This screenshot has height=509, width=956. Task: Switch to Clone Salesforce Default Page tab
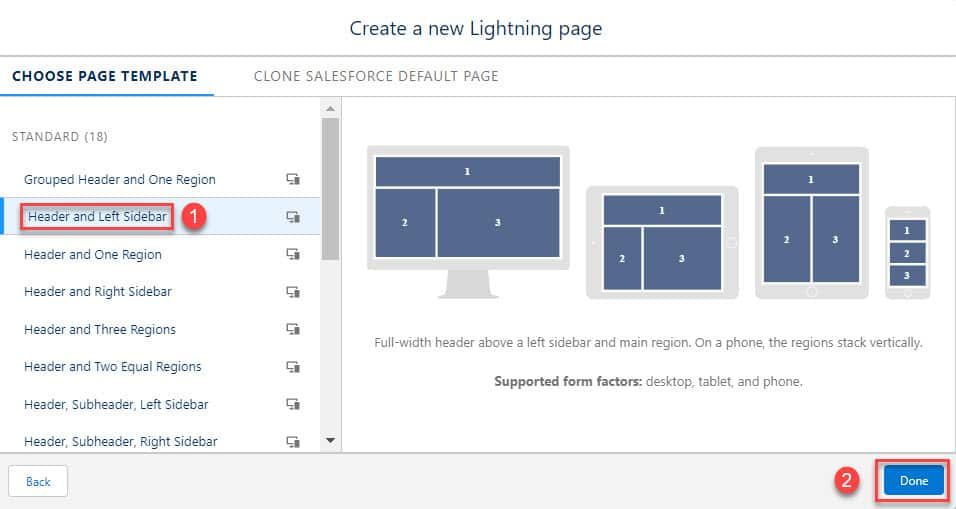(376, 76)
